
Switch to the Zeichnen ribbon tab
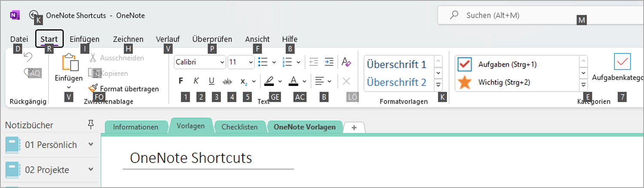[x=128, y=39]
